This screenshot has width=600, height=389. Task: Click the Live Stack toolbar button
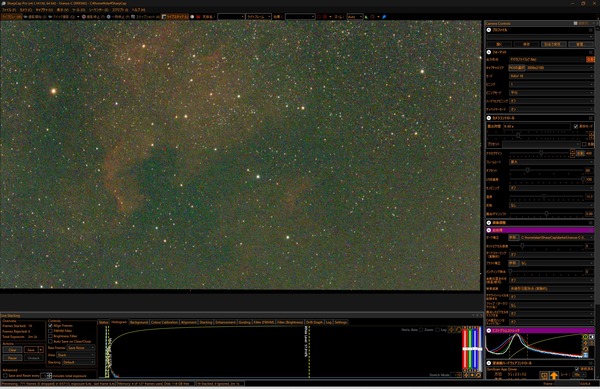(x=175, y=17)
